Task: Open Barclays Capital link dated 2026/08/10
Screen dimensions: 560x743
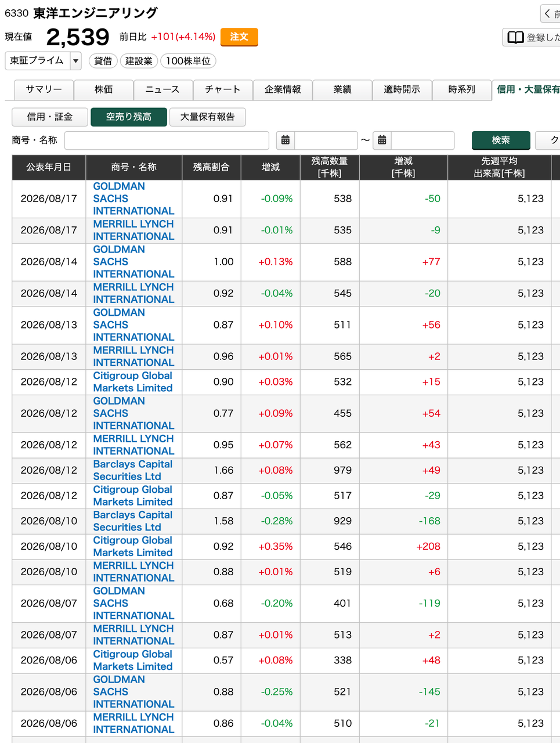Action: (x=133, y=521)
